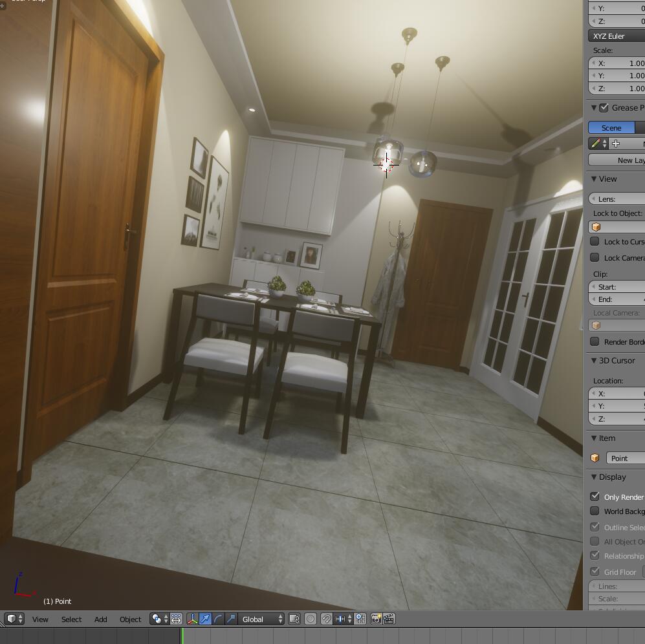This screenshot has width=645, height=644.
Task: Open the Object menu
Action: point(131,619)
